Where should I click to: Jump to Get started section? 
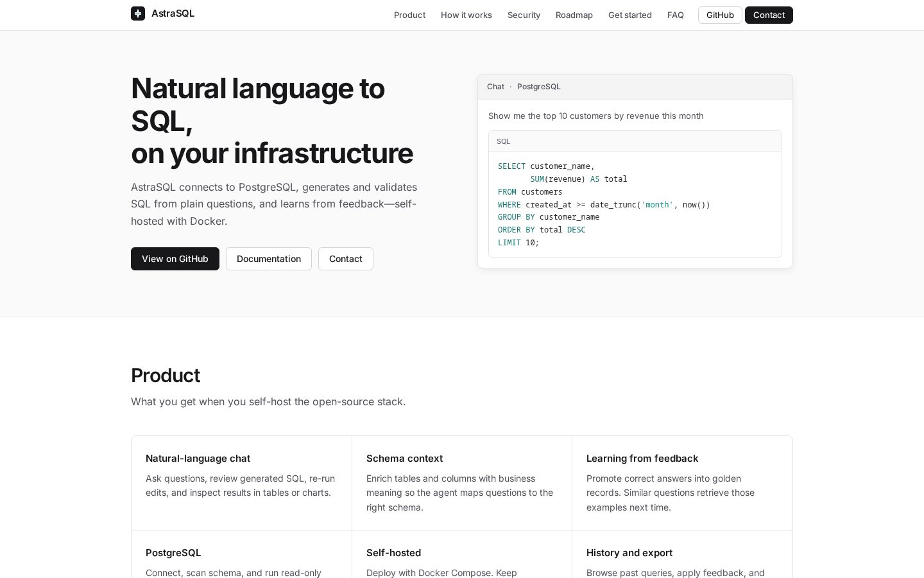click(x=630, y=15)
